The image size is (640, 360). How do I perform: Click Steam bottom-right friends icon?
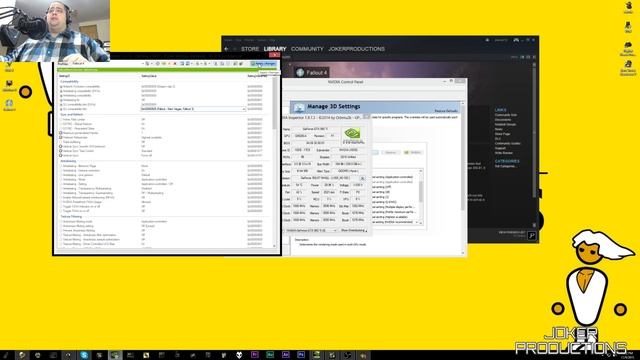click(x=531, y=236)
